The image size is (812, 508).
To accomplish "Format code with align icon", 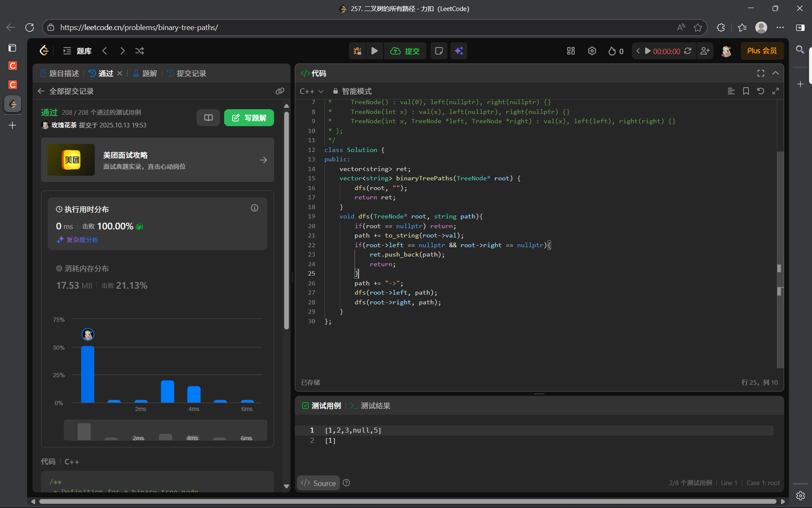I will [731, 91].
